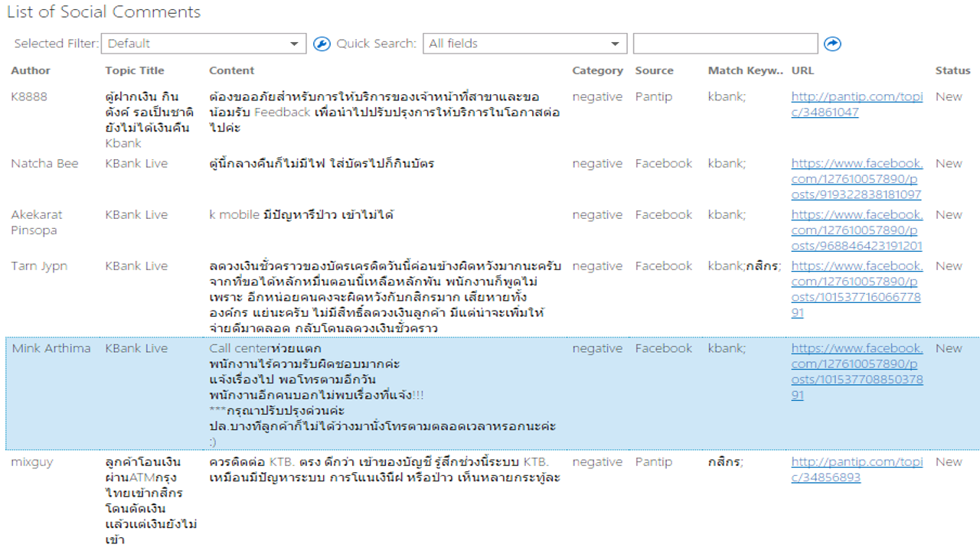This screenshot has width=980, height=551.
Task: Click Pantip source in mixguy row
Action: 654,461
